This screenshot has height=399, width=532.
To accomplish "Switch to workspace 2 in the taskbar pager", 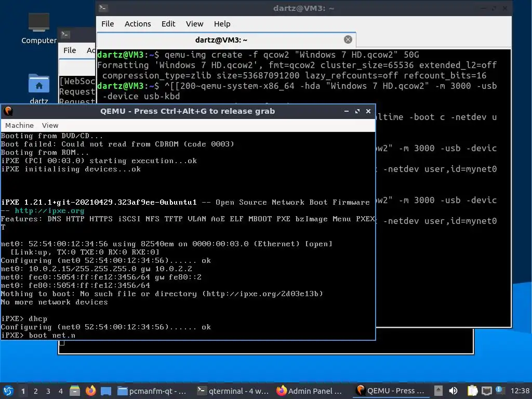I will [x=36, y=391].
